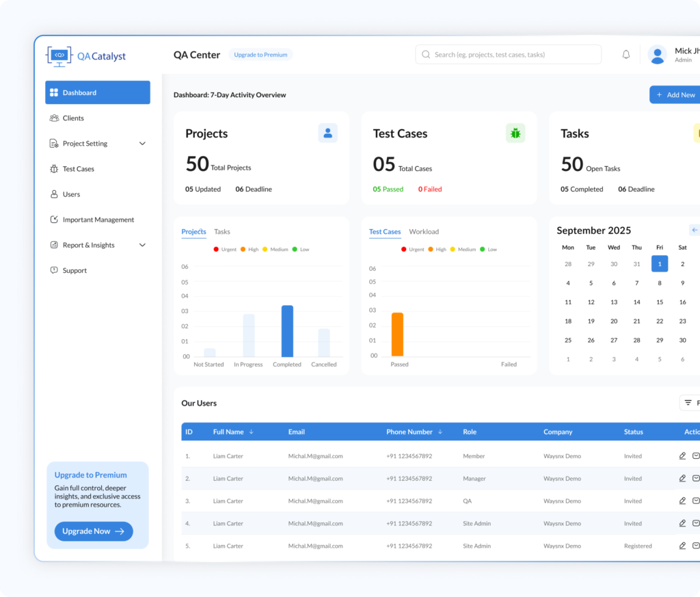Screen dimensions: 700x597
Task: Click the Upgrade Now button
Action: click(x=94, y=531)
